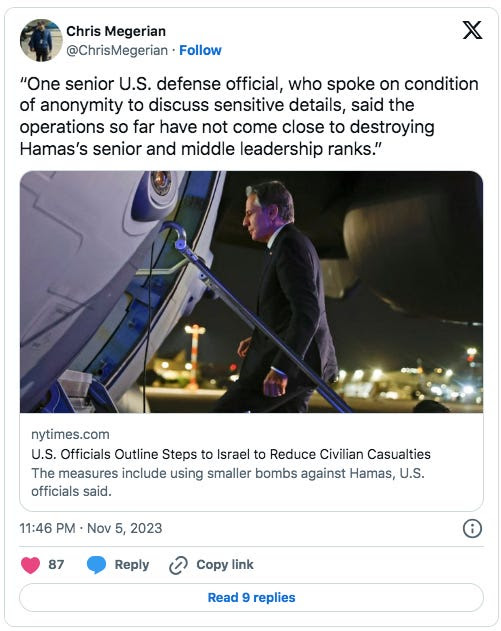
Task: Open Chris Megerian's profile avatar
Action: coord(41,40)
